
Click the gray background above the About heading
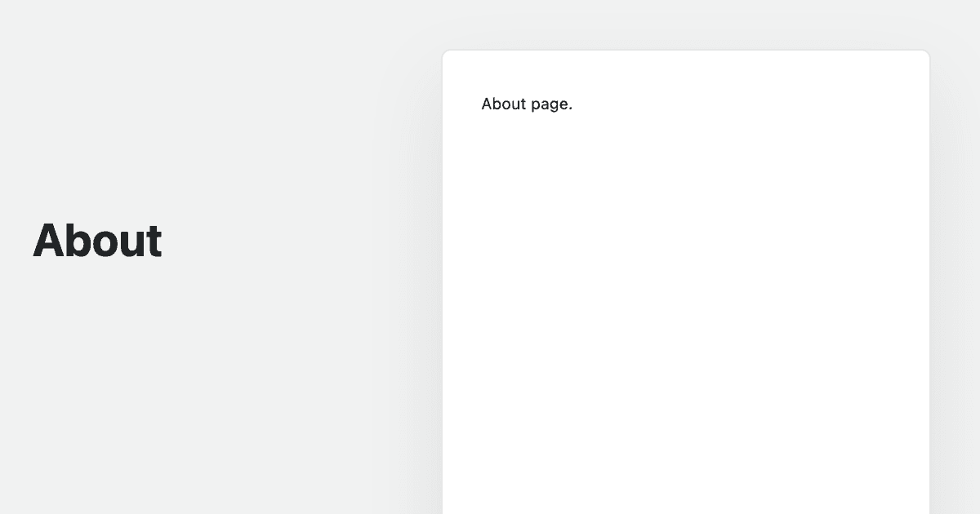click(x=98, y=122)
